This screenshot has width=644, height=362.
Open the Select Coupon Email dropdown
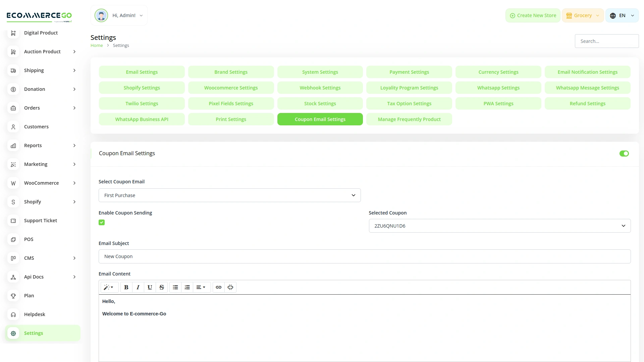[229, 195]
